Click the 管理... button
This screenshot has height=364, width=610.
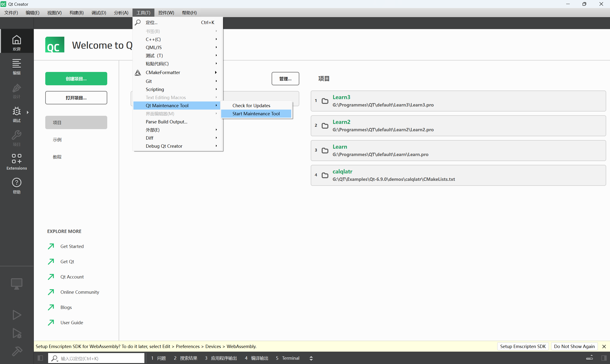pos(285,79)
